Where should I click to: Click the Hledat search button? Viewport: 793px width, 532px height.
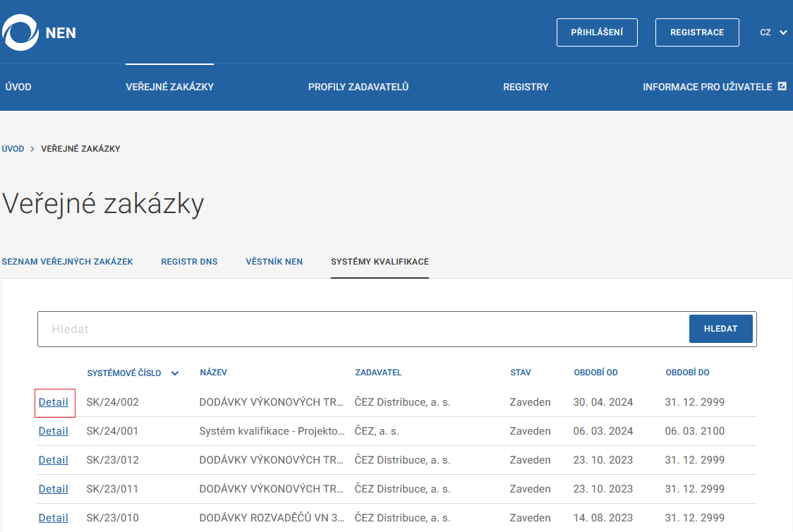720,329
